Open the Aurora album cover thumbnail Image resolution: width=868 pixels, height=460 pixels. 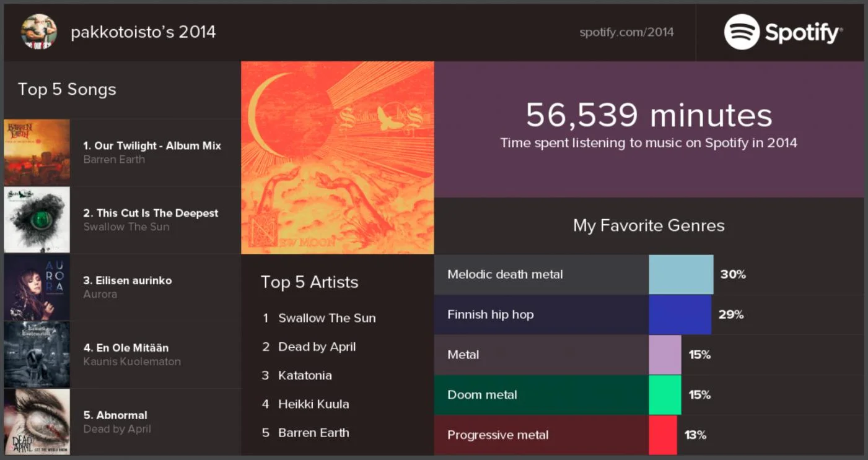coord(37,287)
